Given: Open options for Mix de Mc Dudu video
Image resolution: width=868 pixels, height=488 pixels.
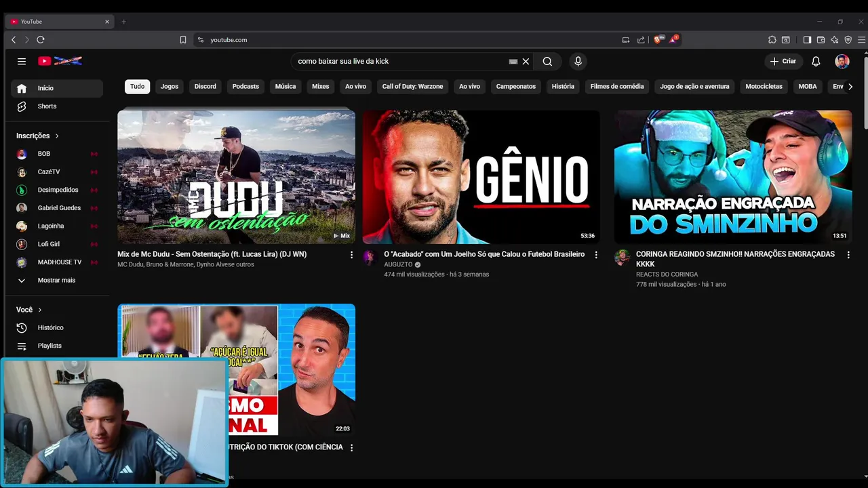Looking at the screenshot, I should coord(351,255).
